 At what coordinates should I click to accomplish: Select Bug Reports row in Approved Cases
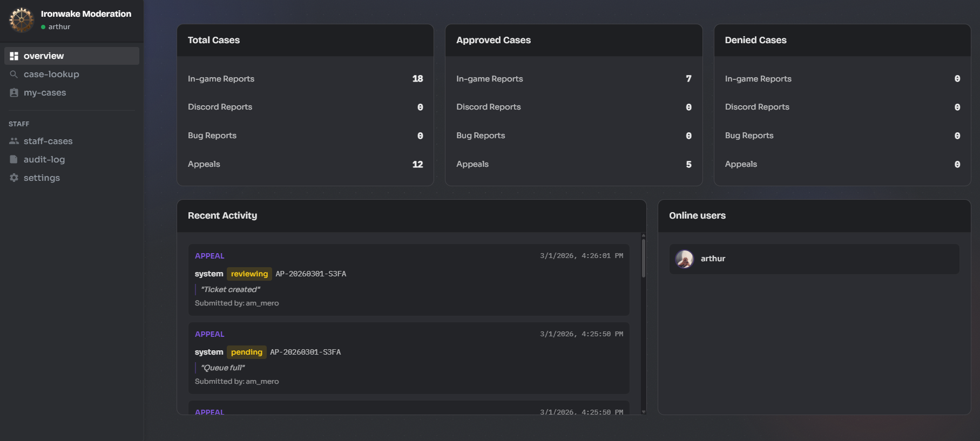(x=573, y=136)
